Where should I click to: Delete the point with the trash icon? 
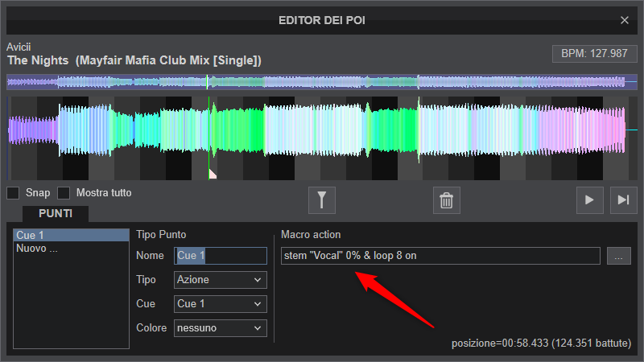447,200
